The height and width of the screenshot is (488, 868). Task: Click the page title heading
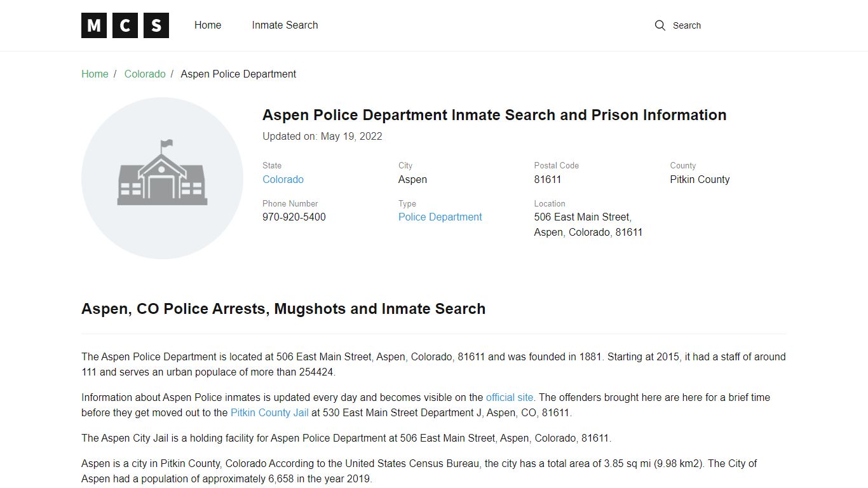(x=494, y=115)
